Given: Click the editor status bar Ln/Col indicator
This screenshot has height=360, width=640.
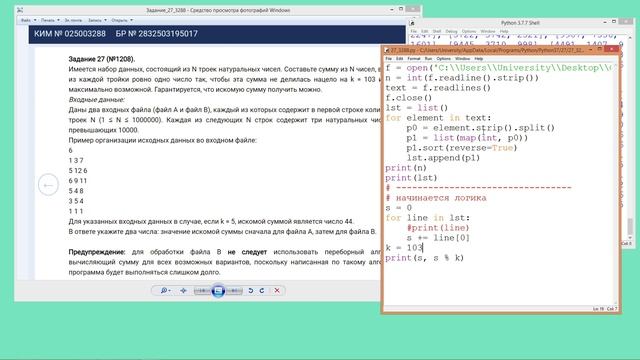Looking at the screenshot, I should (x=604, y=309).
